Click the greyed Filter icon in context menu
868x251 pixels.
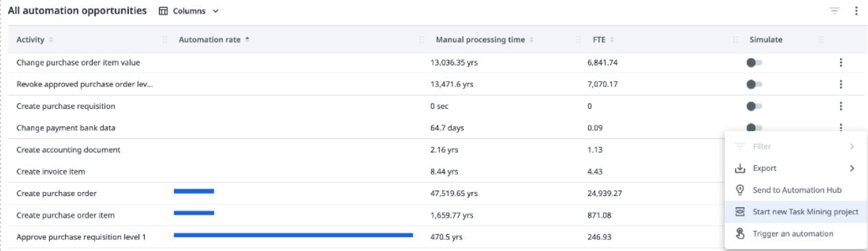[x=740, y=146]
